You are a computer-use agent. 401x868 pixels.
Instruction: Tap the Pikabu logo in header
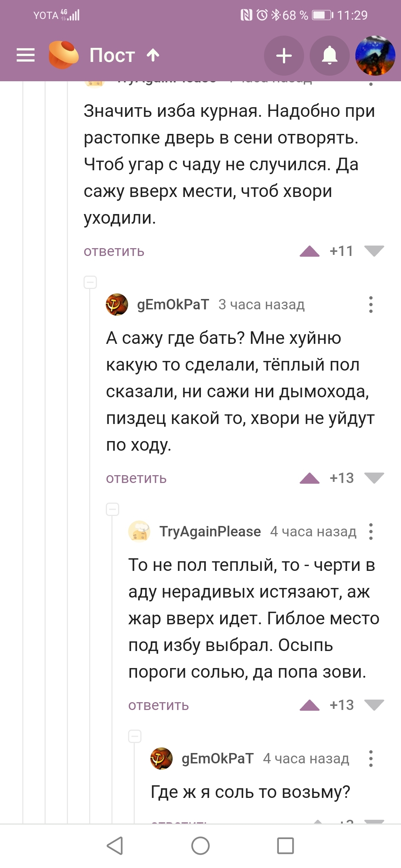coord(63,55)
